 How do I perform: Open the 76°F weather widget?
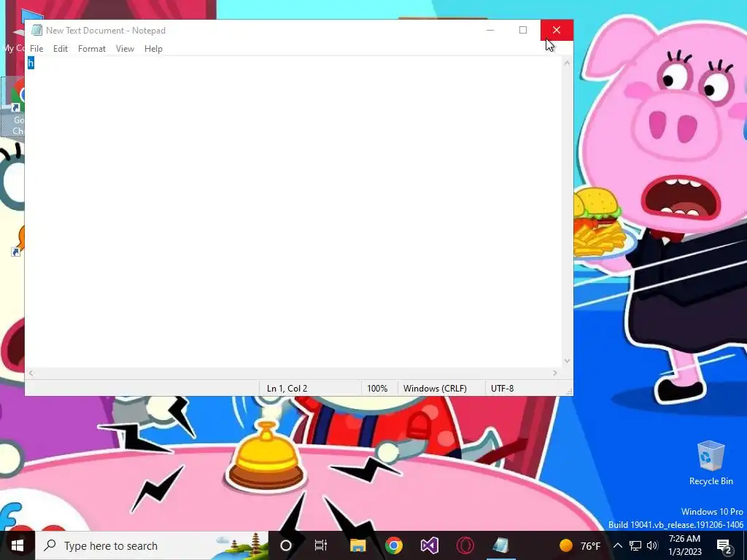click(579, 545)
